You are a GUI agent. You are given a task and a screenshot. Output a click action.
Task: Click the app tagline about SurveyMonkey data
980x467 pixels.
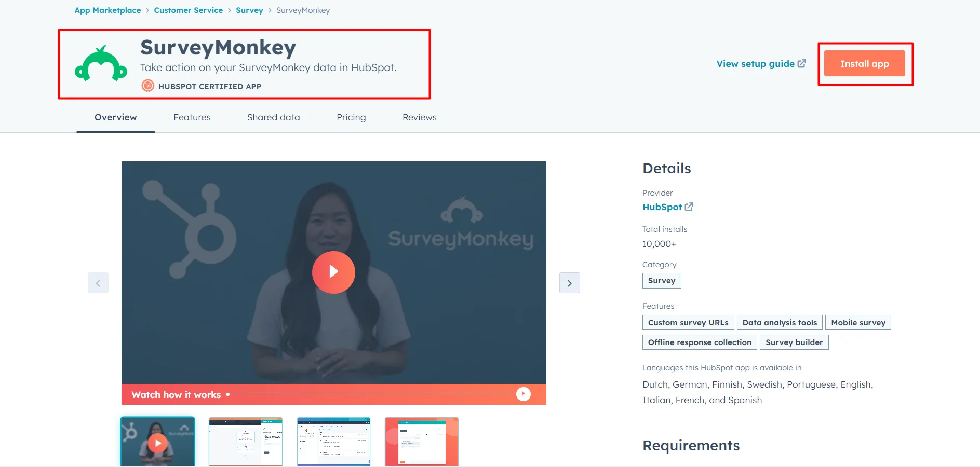point(268,67)
